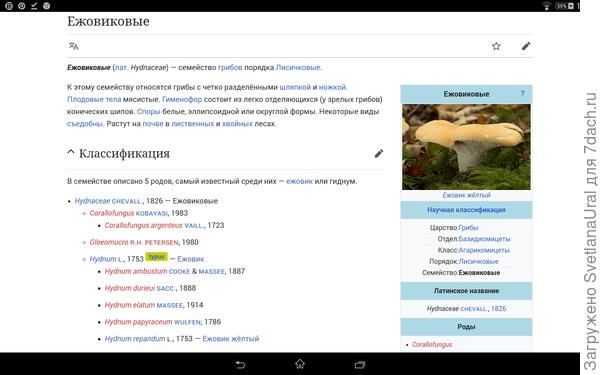600x375 pixels.
Task: Follow the 'грибов' link
Action: point(230,67)
